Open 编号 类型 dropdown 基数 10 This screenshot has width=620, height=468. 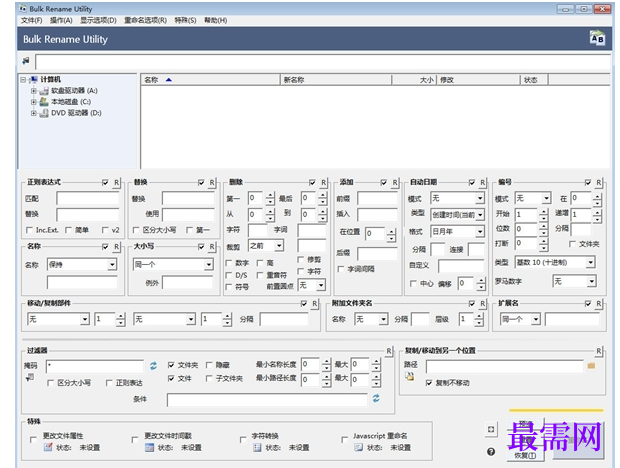click(590, 262)
